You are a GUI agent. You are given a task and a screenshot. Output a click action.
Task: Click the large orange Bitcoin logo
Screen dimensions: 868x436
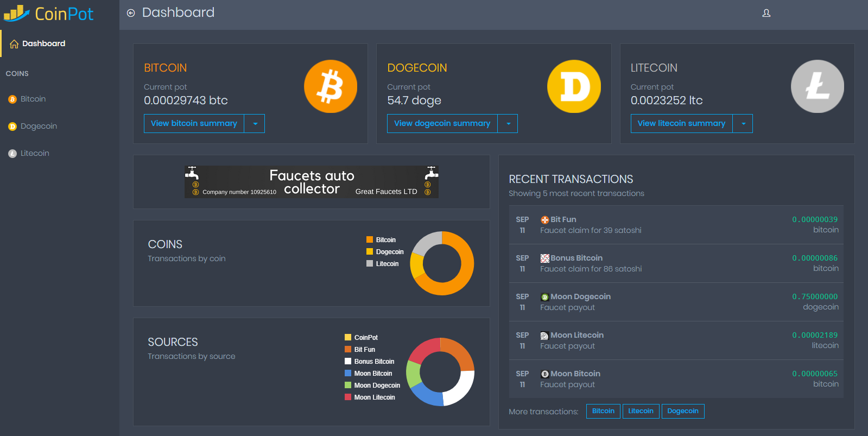coord(331,86)
